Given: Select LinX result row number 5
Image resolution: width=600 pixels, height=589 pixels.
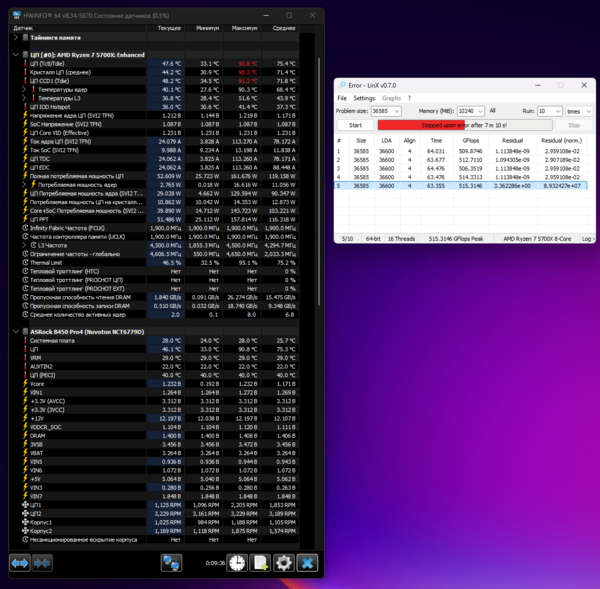Looking at the screenshot, I should (x=461, y=186).
